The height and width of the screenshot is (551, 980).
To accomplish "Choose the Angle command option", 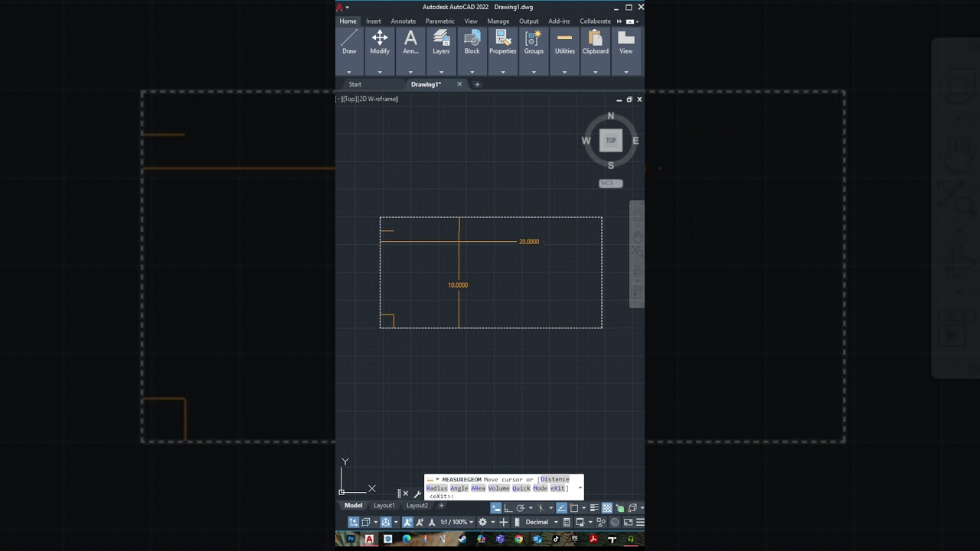I will [x=459, y=487].
